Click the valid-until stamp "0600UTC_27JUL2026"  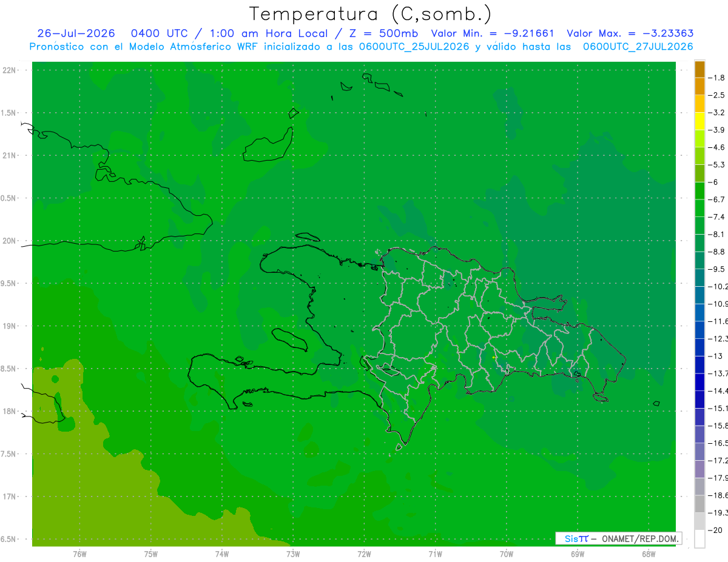638,47
